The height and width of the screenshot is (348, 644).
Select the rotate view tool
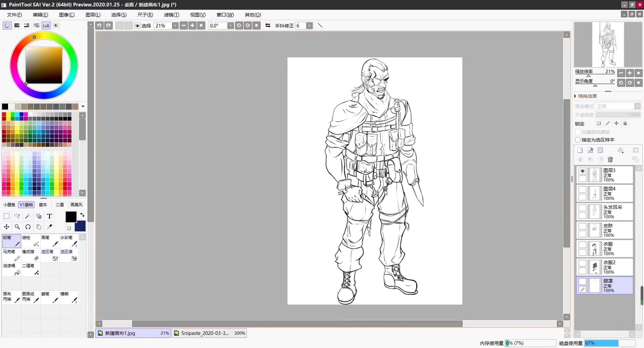(28, 227)
